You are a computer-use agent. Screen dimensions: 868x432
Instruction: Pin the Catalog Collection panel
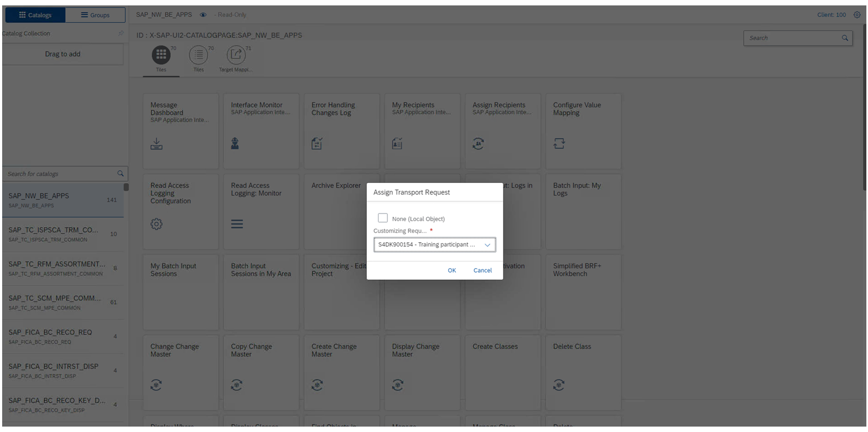tap(121, 34)
